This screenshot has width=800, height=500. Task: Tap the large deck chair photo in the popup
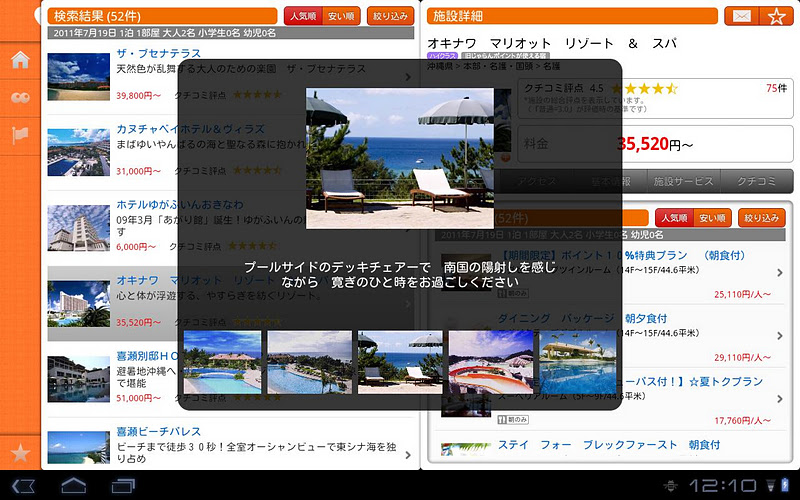pos(400,158)
